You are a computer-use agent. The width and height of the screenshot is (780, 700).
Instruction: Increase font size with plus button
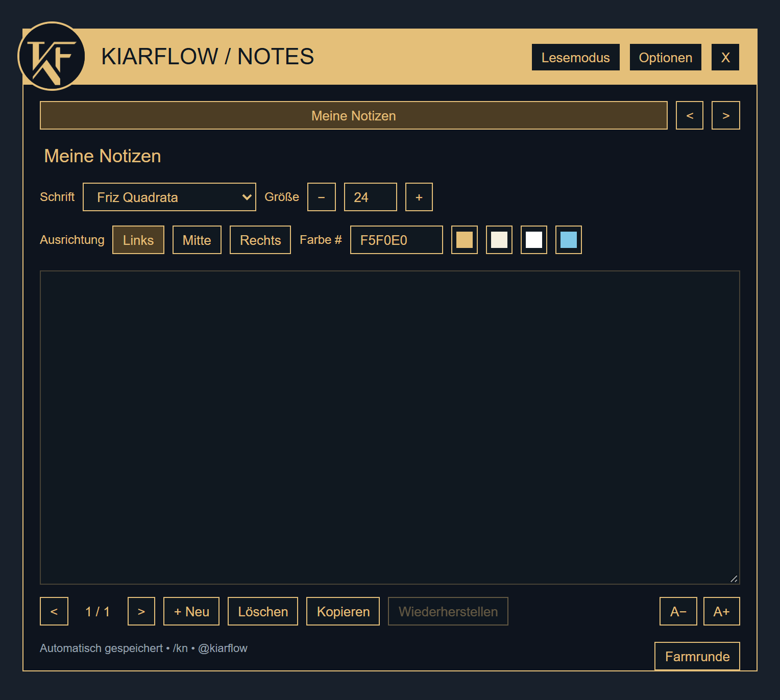tap(419, 197)
